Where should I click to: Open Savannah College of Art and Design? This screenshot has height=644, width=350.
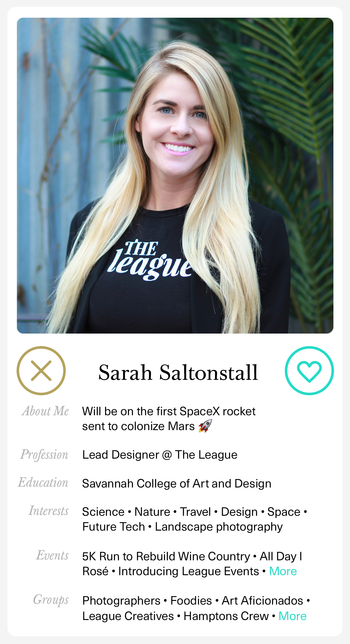pos(177,483)
